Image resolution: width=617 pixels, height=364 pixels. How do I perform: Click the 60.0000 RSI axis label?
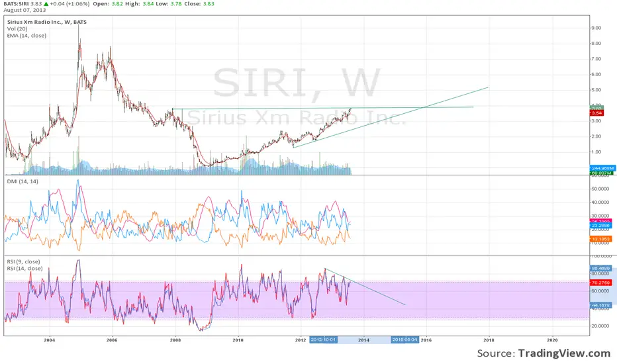[600, 291]
